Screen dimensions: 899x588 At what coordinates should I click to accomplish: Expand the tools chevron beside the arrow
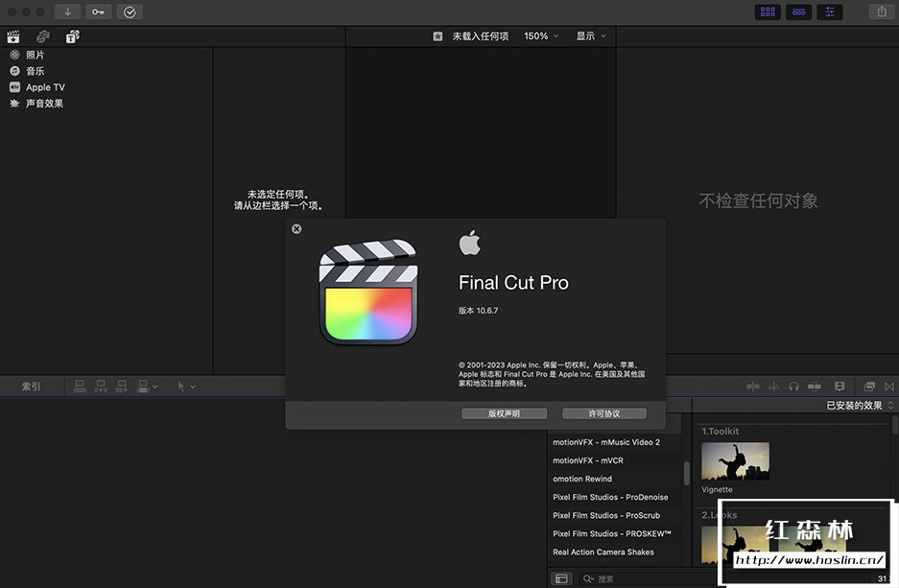coord(193,388)
